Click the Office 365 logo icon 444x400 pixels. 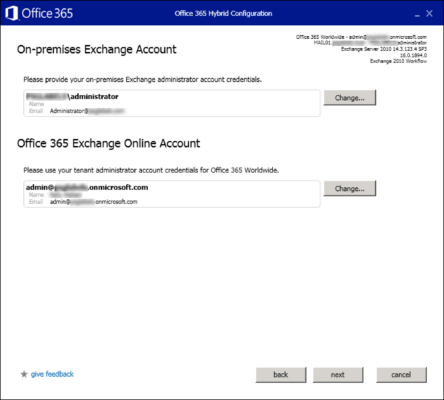(x=12, y=13)
